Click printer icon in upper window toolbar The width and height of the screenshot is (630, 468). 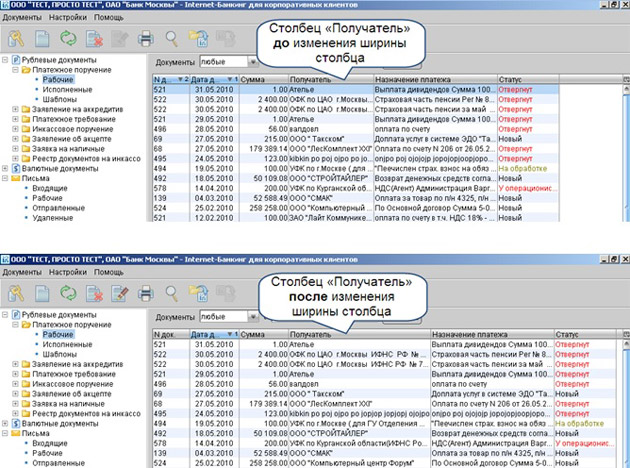[x=145, y=39]
